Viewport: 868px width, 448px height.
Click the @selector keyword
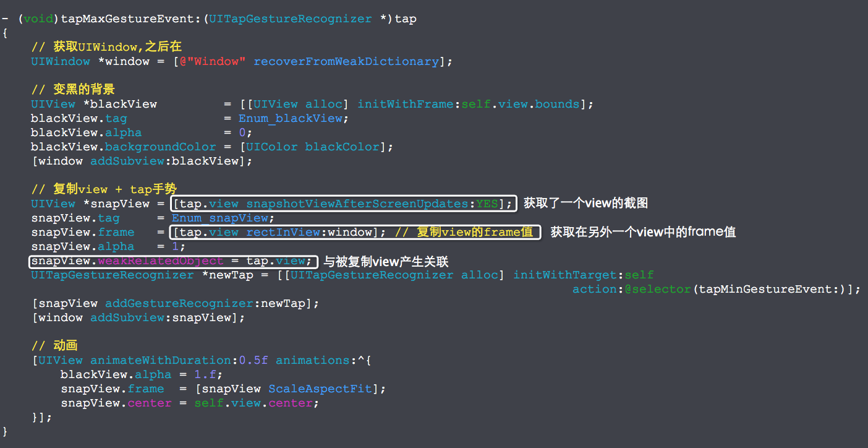657,289
